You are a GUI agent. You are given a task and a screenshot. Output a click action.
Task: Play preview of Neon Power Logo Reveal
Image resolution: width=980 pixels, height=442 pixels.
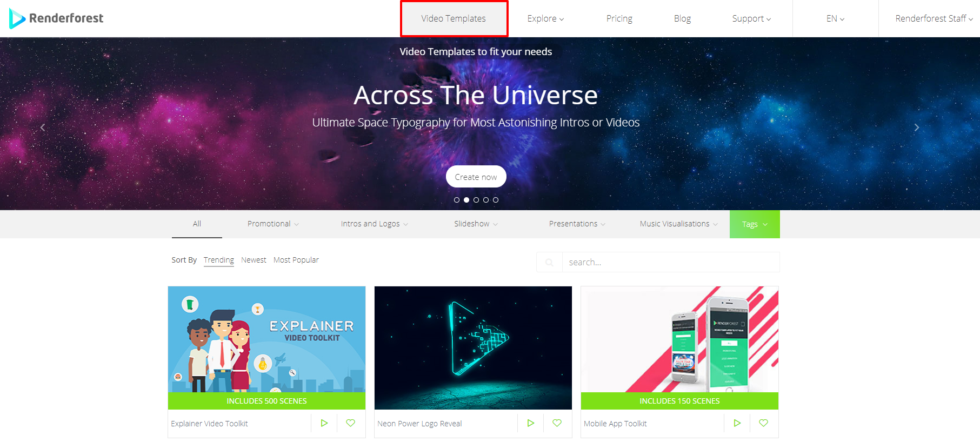point(531,423)
